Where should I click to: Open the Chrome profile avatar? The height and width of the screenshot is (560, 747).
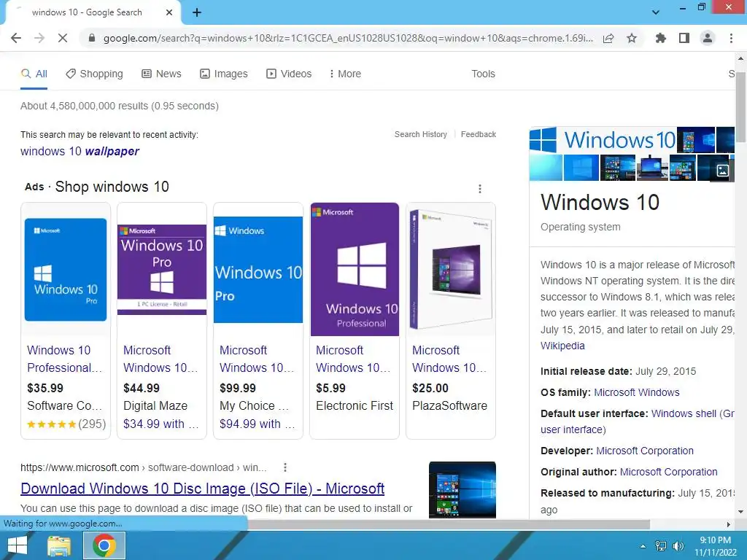[708, 38]
